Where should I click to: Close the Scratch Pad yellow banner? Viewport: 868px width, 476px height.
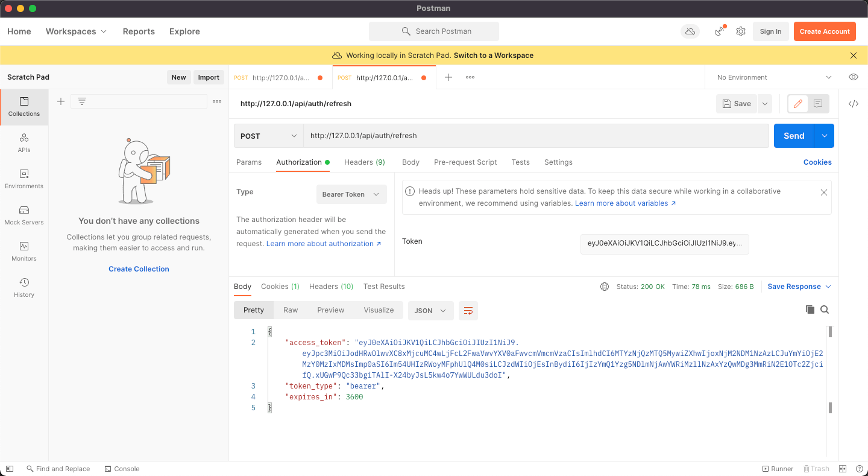point(854,56)
